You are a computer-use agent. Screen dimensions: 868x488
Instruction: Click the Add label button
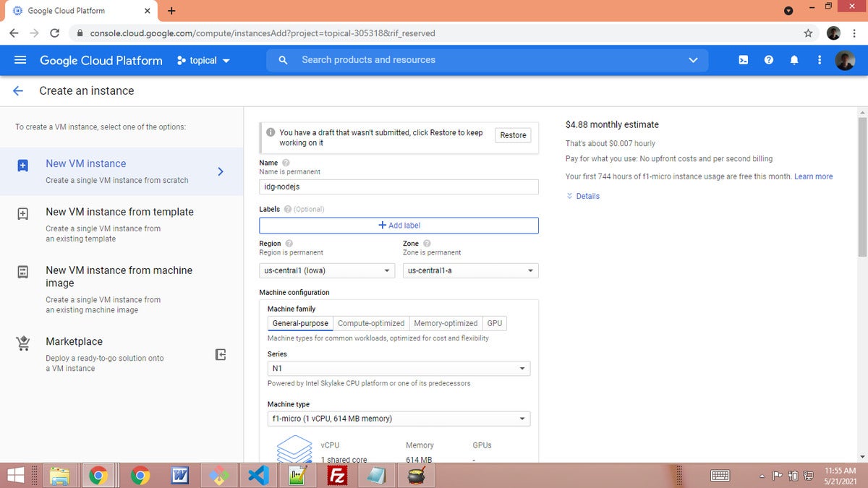pos(399,226)
